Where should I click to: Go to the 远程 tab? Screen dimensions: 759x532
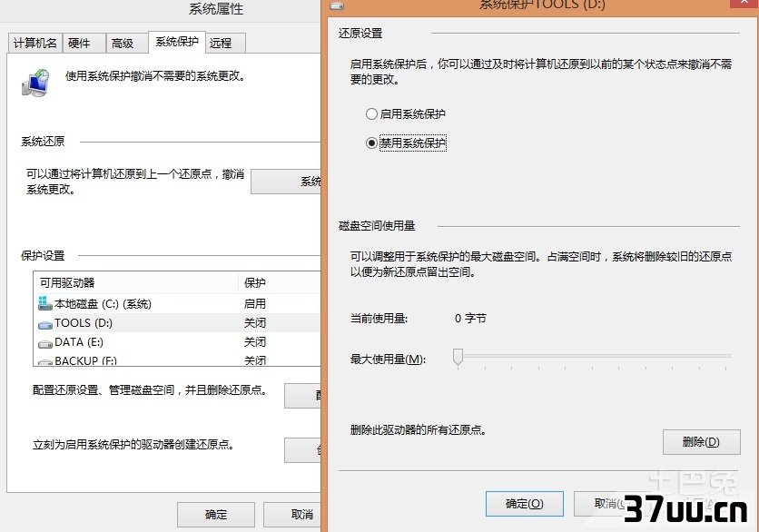[x=225, y=43]
